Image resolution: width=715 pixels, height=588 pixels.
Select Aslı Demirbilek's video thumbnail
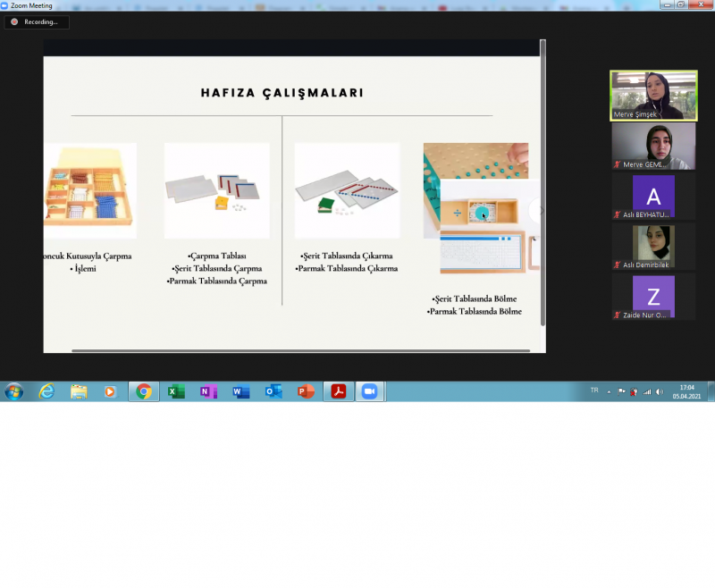pos(653,247)
